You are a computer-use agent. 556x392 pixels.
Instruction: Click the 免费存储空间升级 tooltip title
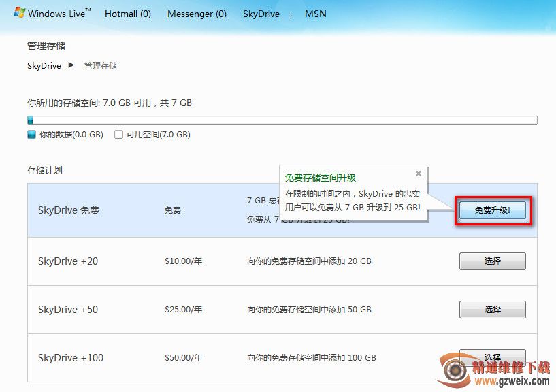(321, 178)
